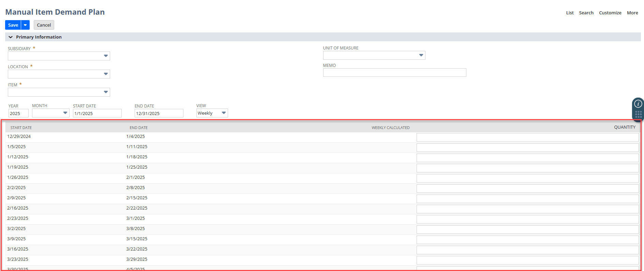The image size is (644, 271).
Task: Click quantity field for week 1/26/2025
Action: pos(527,178)
